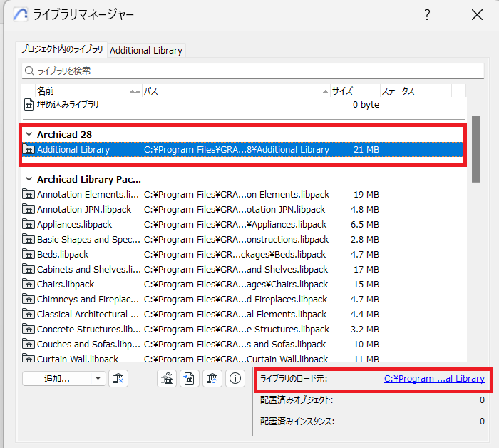Click the 19 MB size cell
Screen dimensions: 499x448
click(366, 194)
